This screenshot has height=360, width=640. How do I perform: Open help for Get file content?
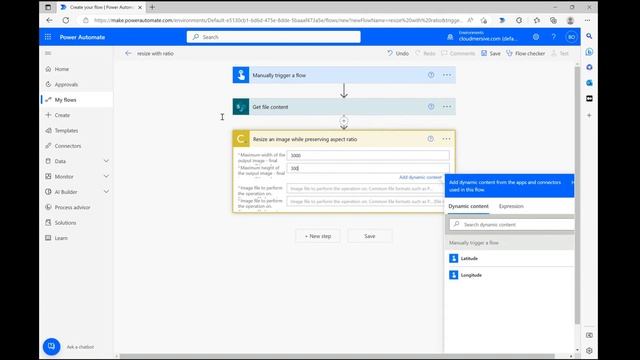(431, 107)
